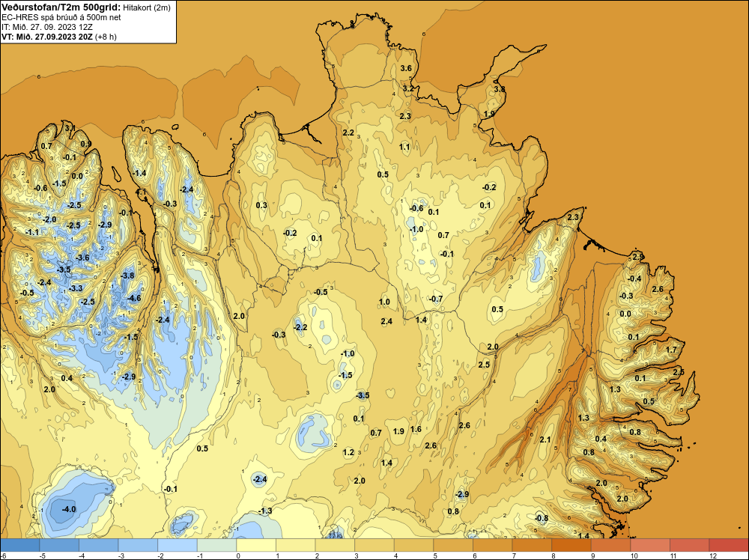749x560 pixels.
Task: Click the '-2.0' temperature value
Action: [x=49, y=219]
